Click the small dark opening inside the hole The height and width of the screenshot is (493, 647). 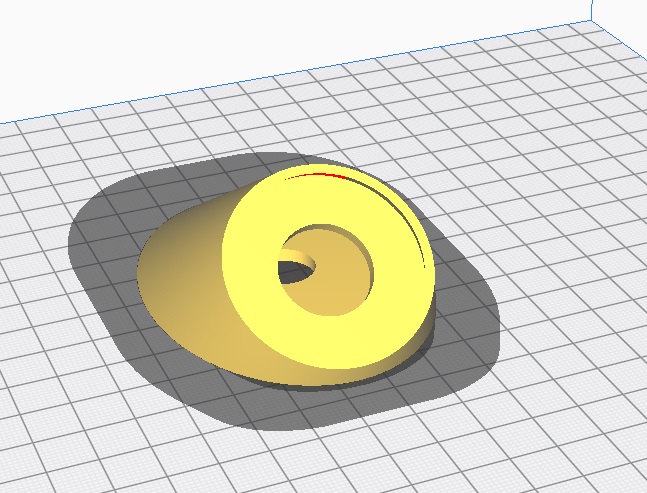click(295, 266)
